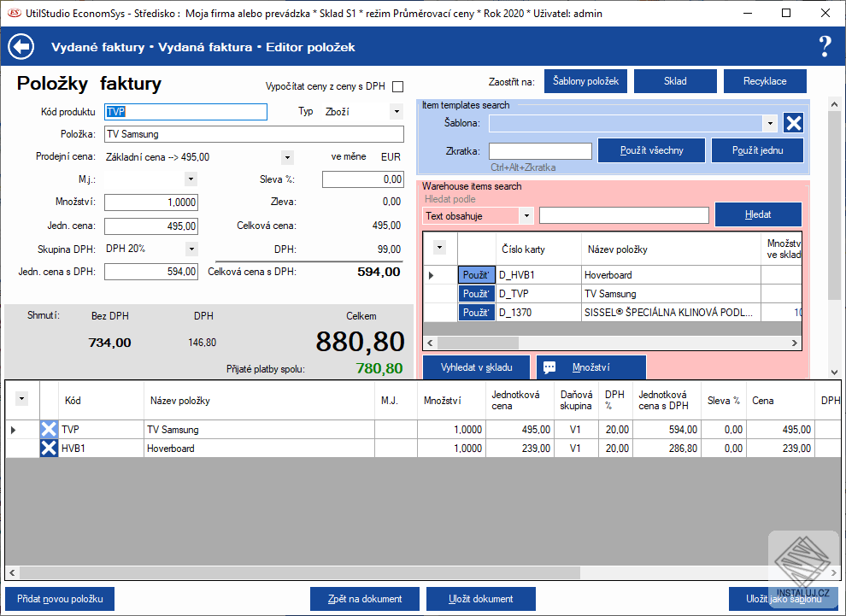This screenshot has width=846, height=616.
Task: Click Použít všechny button
Action: 651,150
